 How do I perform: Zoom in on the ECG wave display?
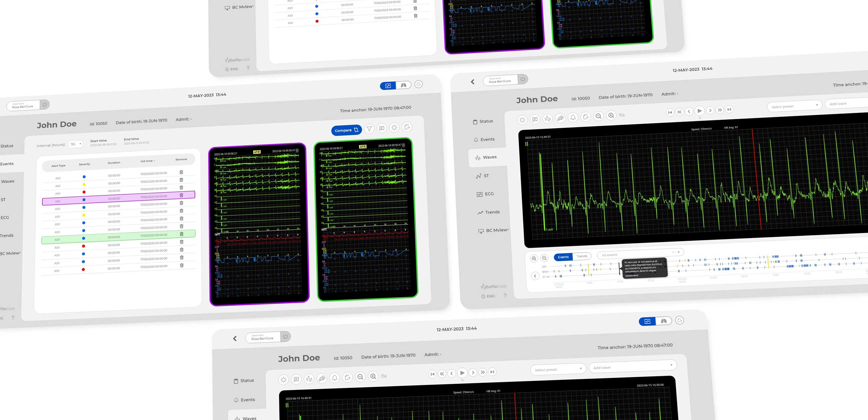tap(611, 115)
